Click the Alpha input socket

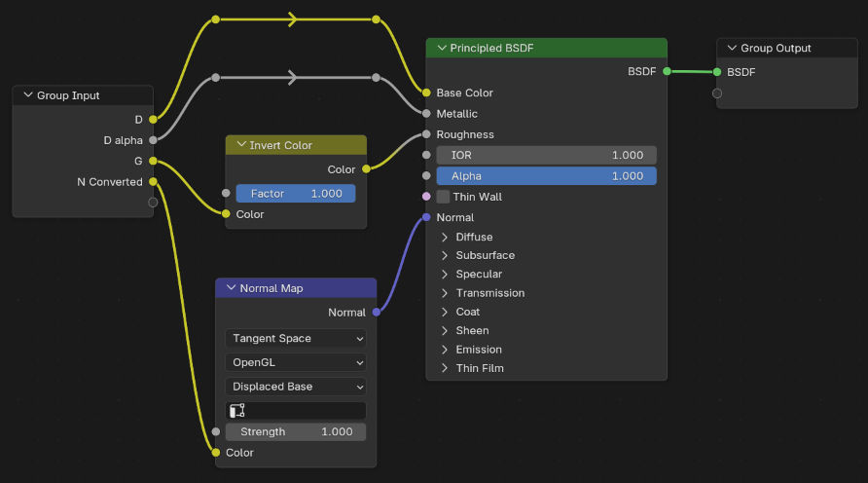point(426,176)
